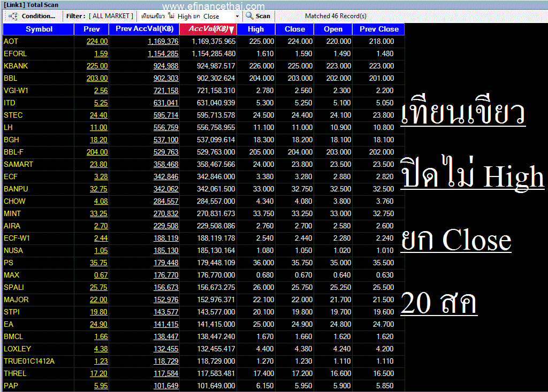
Task: Select the PS symbol
Action: [9, 263]
